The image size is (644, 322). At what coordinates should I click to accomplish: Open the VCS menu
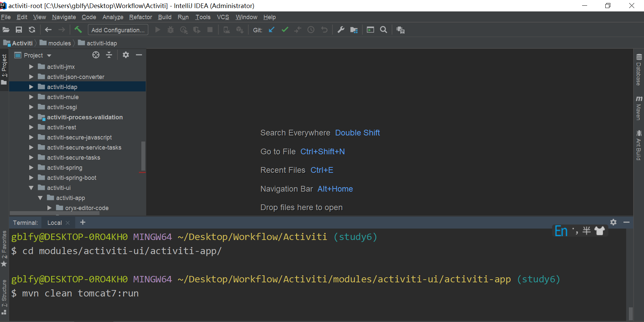pyautogui.click(x=223, y=17)
